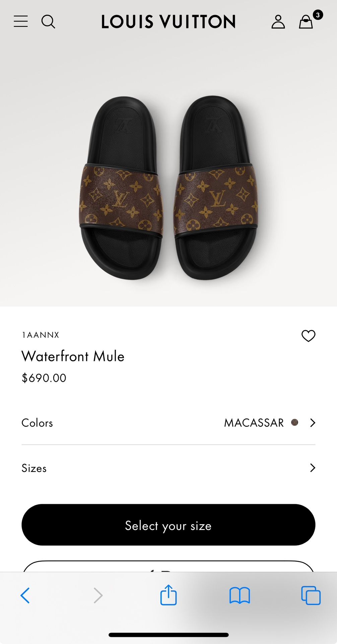Expand the Sizes selection chevron
This screenshot has width=337, height=644.
tap(313, 468)
